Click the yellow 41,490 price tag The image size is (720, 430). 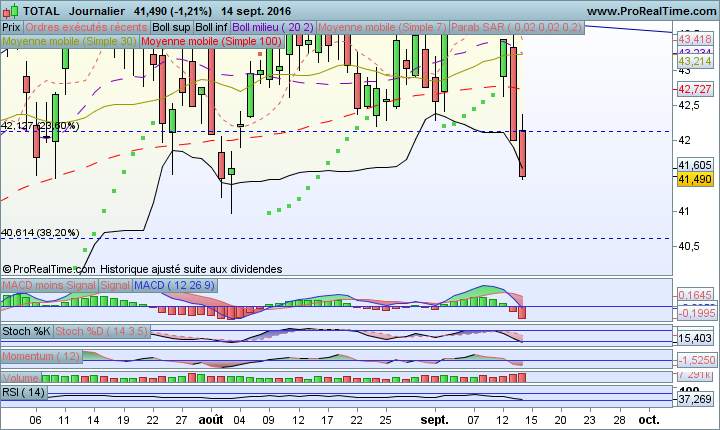tap(695, 179)
